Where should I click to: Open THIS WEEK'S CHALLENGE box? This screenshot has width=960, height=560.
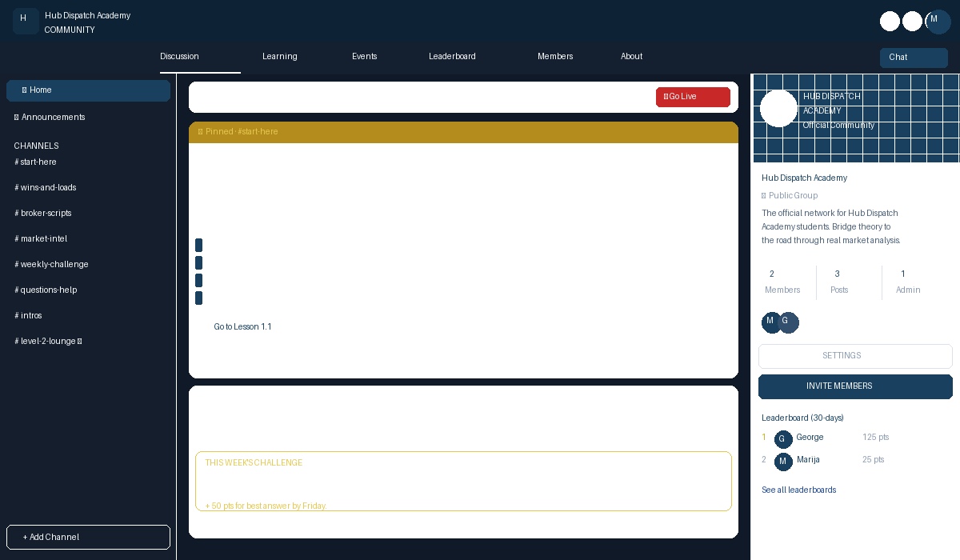pyautogui.click(x=463, y=481)
